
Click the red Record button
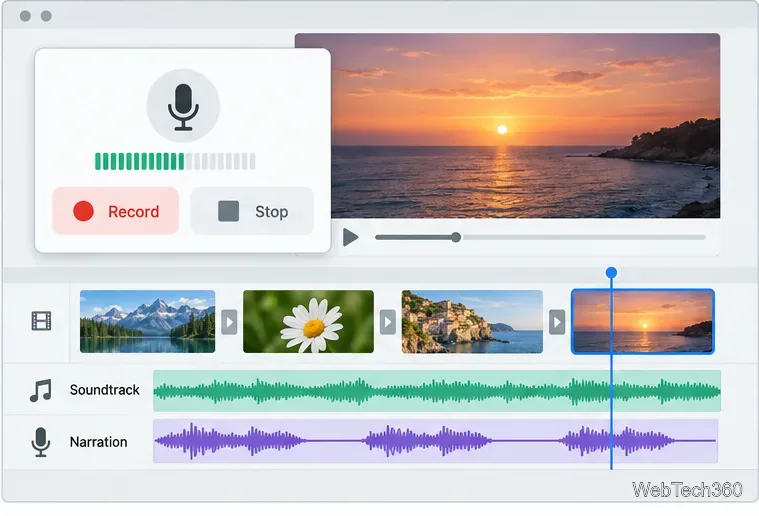click(115, 212)
